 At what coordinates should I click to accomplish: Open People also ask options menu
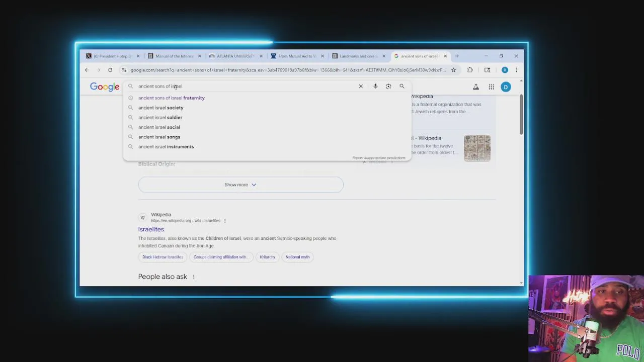194,277
